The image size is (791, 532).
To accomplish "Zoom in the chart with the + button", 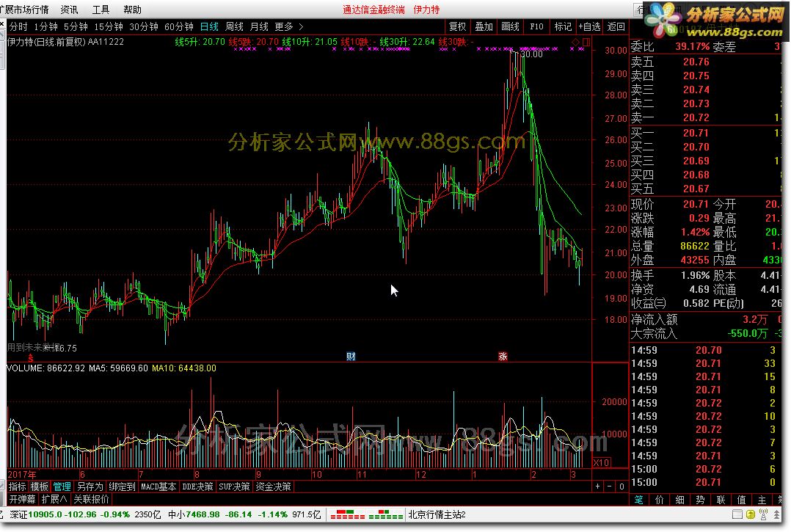I will tap(598, 487).
